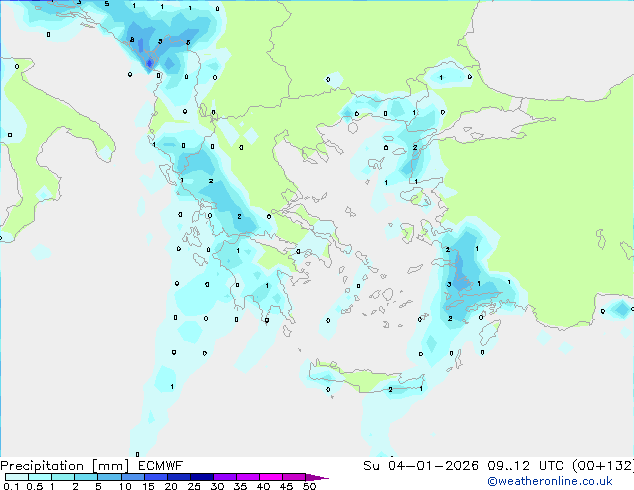
Task: Pick the legend swatch between 0.1 and 0.5
Action: [x=17, y=477]
